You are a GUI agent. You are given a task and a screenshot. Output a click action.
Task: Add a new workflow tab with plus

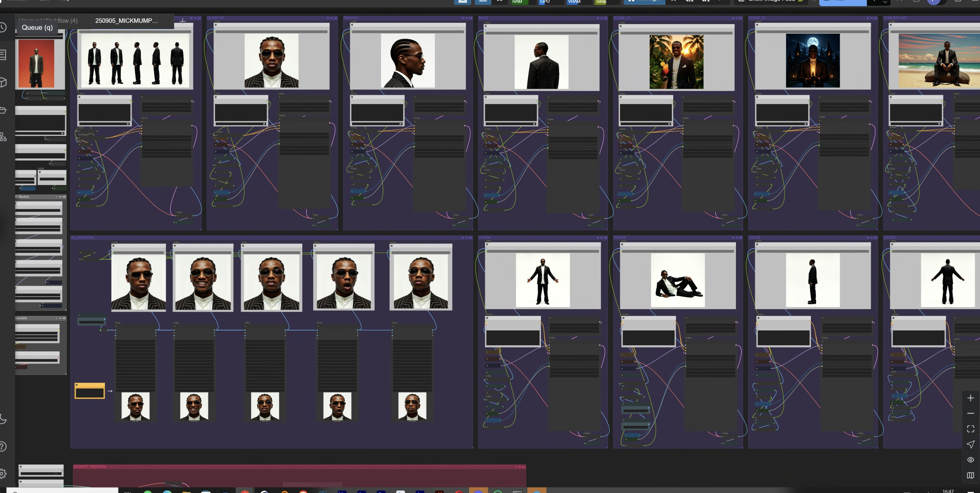point(183,21)
